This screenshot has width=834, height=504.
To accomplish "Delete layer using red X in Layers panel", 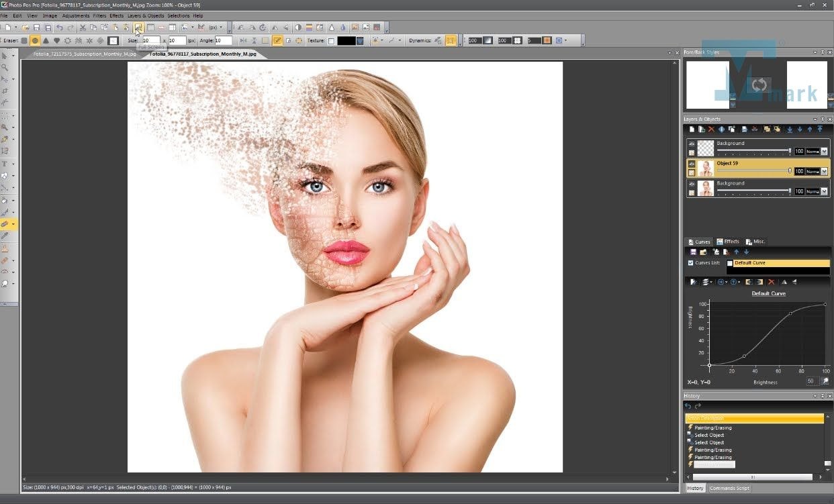I will [x=711, y=130].
